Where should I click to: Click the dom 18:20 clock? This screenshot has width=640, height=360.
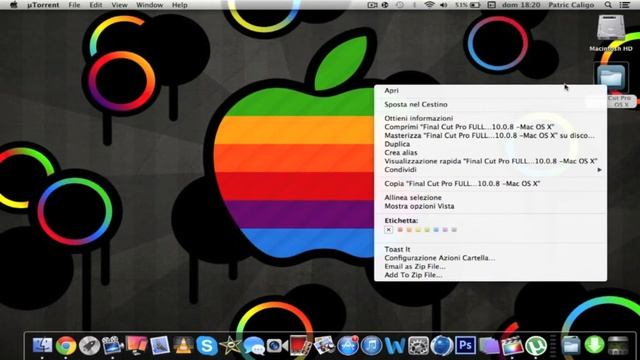coord(521,5)
